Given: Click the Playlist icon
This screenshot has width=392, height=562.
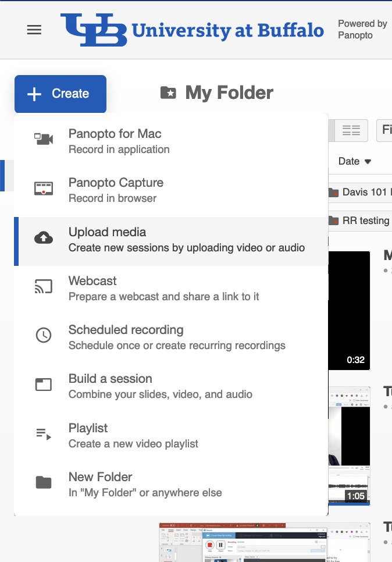Looking at the screenshot, I should coord(44,434).
